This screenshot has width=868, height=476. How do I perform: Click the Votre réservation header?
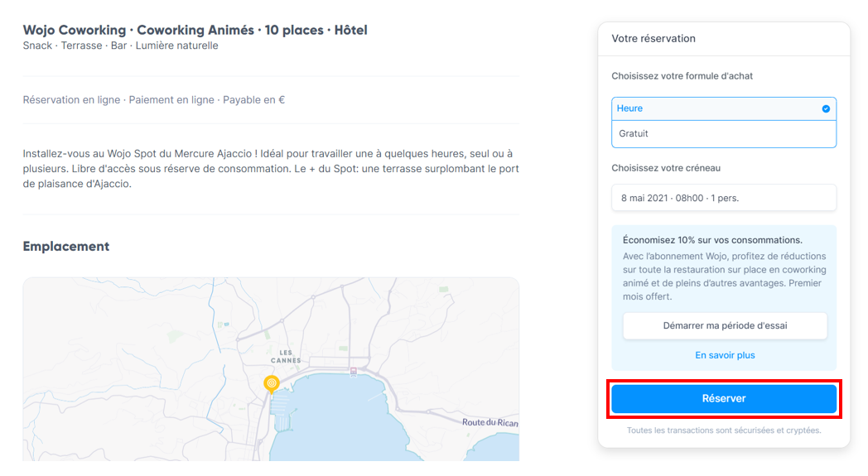653,39
